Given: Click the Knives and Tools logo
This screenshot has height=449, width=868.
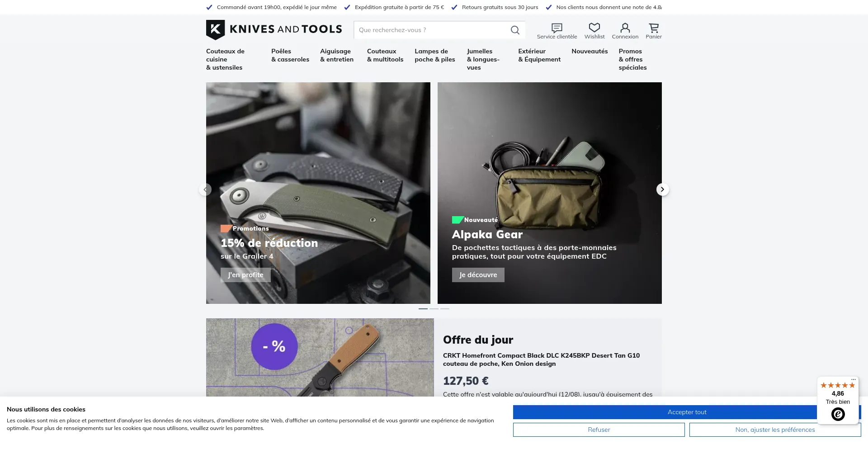Looking at the screenshot, I should (274, 29).
